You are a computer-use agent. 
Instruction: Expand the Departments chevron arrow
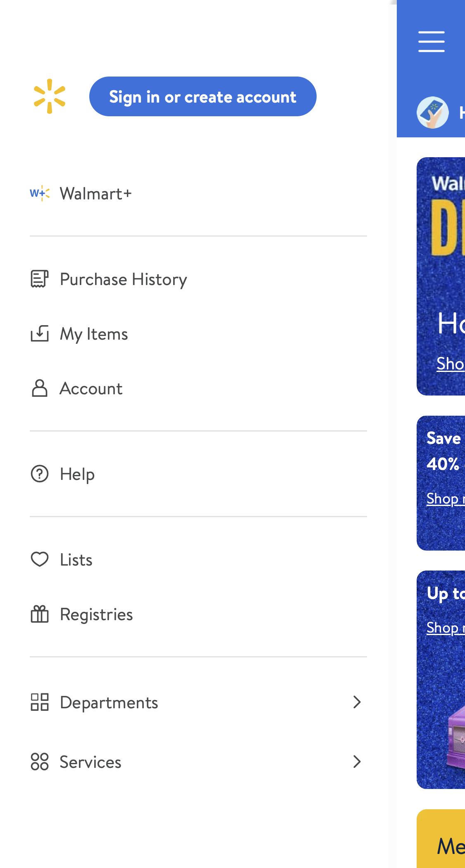[357, 702]
